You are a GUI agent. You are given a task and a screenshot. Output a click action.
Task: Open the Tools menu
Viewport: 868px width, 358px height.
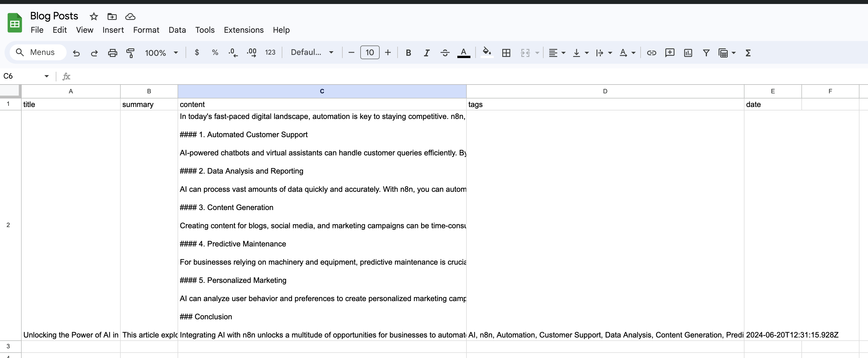coord(205,30)
